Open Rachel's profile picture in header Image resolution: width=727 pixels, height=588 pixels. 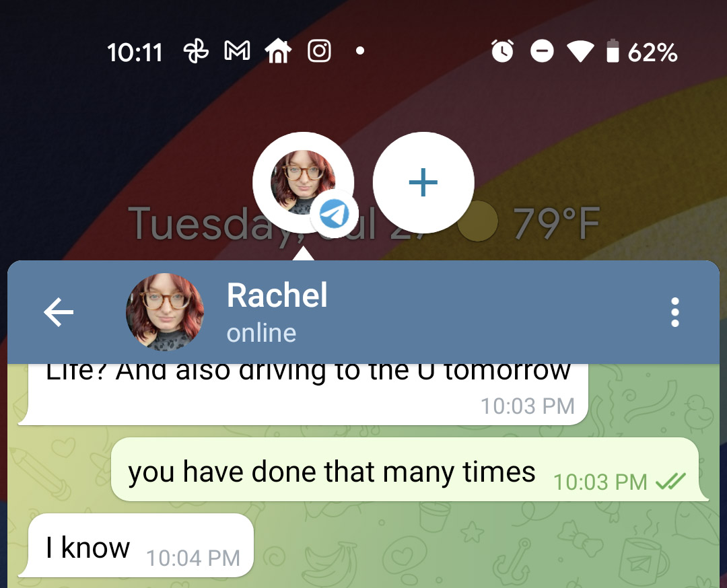pyautogui.click(x=165, y=312)
